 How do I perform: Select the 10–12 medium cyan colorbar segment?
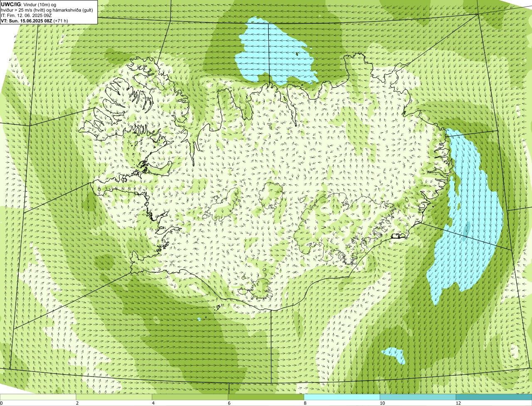point(418,397)
